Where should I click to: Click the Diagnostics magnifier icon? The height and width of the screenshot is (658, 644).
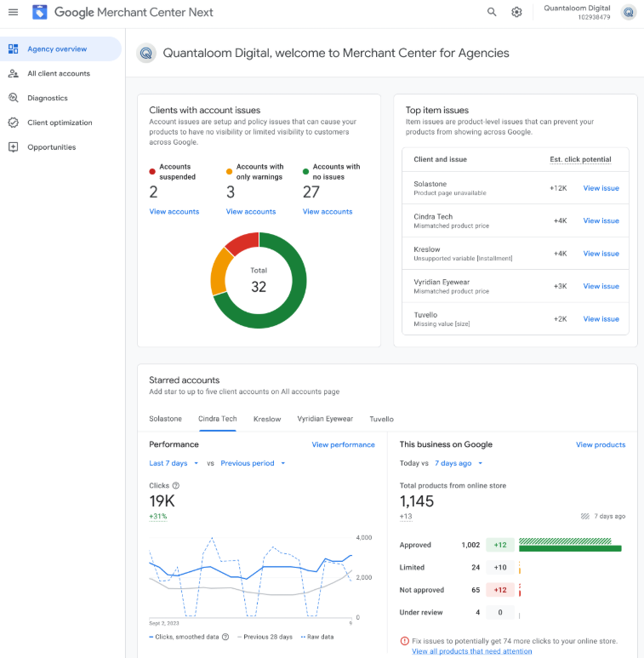(x=14, y=98)
